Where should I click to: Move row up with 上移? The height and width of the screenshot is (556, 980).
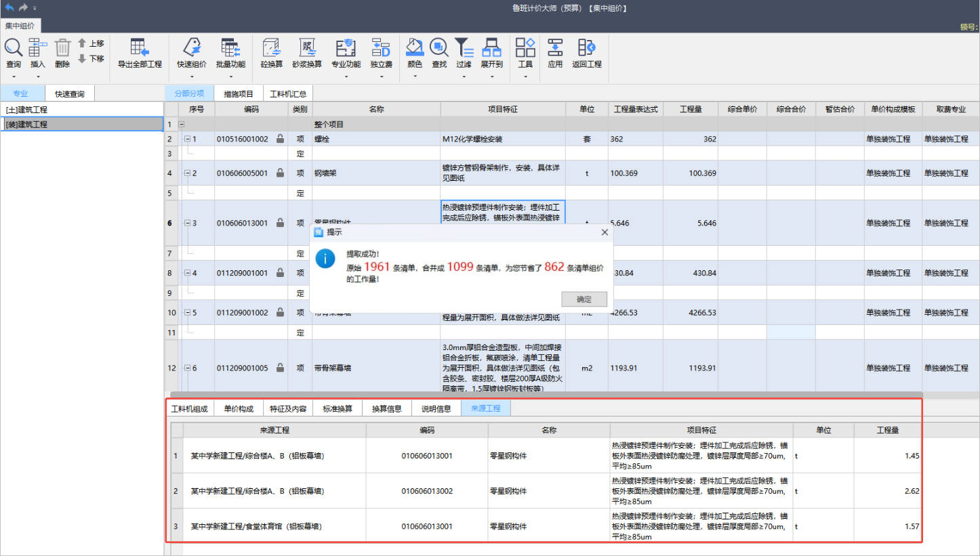click(91, 43)
